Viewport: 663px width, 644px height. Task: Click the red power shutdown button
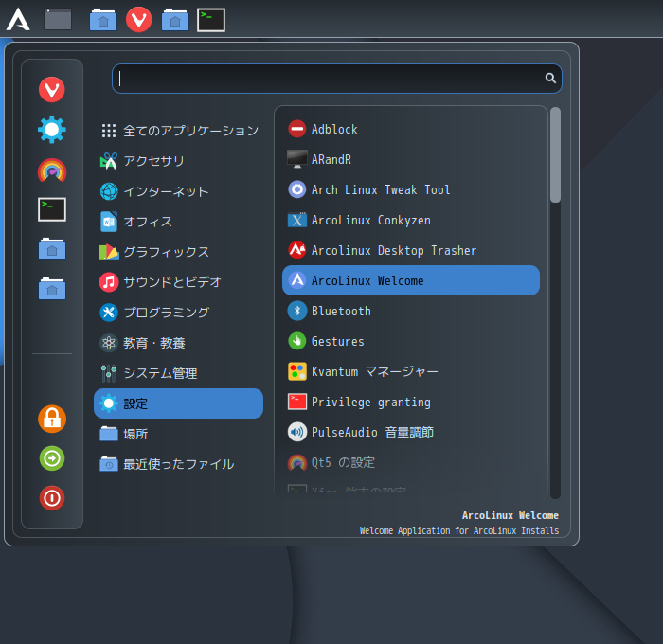(52, 498)
